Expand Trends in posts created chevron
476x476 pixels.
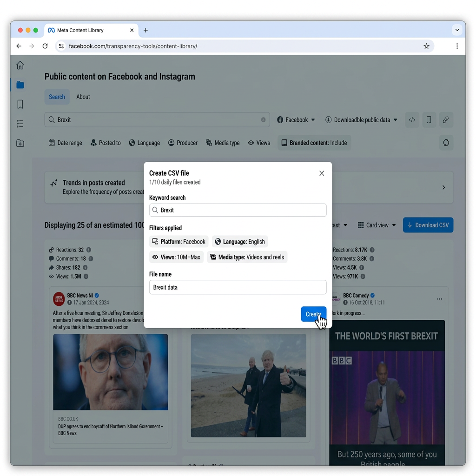point(443,187)
